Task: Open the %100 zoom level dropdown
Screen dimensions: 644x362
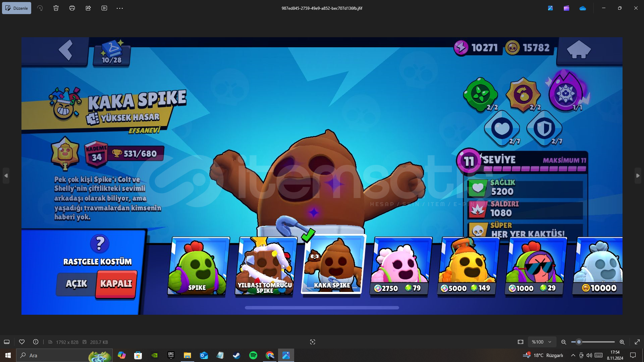Action: (542, 342)
